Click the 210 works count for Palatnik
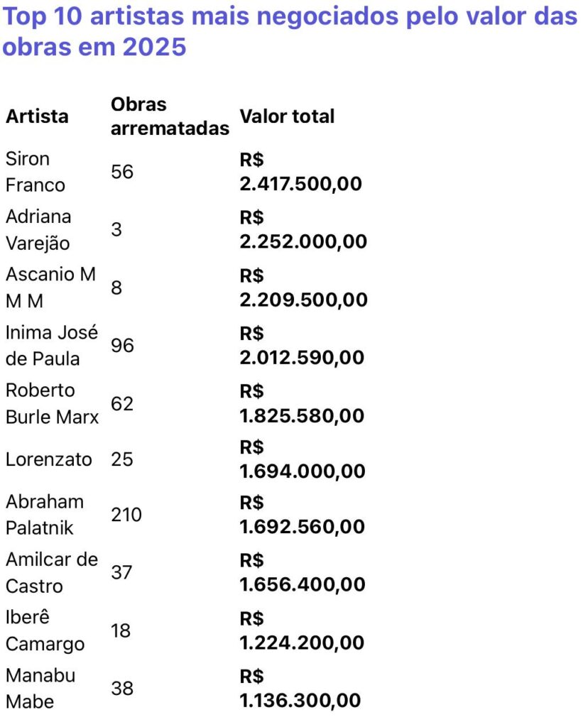This screenshot has height=727, width=588. tap(126, 515)
